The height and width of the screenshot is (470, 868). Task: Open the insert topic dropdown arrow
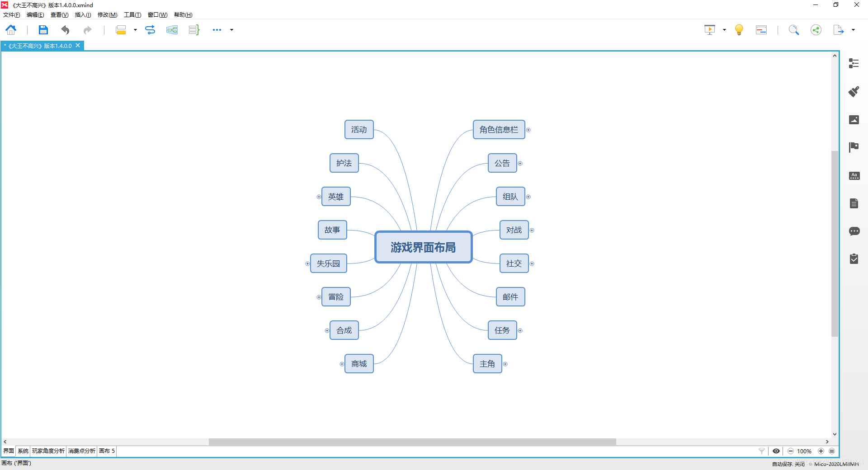tap(135, 30)
